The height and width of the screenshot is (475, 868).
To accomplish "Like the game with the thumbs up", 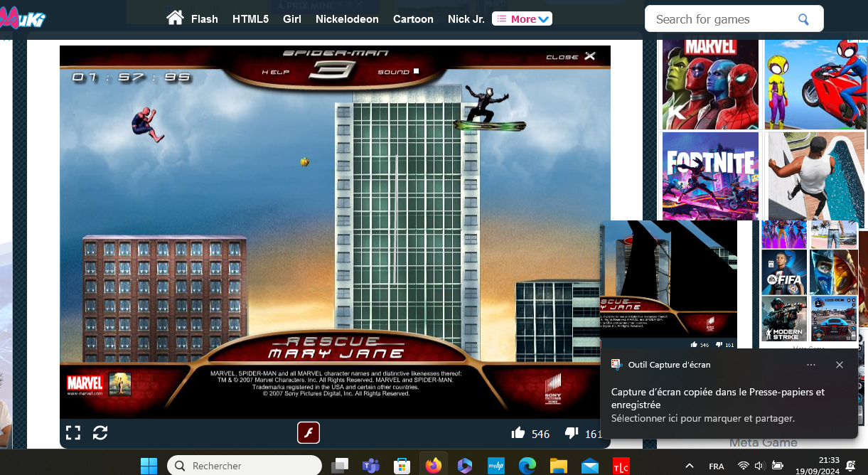I will (x=518, y=433).
